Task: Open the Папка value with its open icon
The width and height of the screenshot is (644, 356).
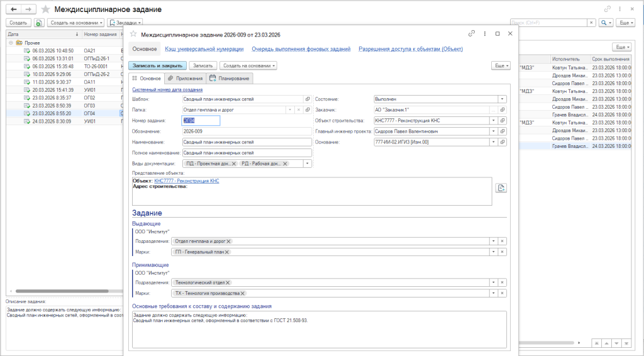Action: point(308,109)
